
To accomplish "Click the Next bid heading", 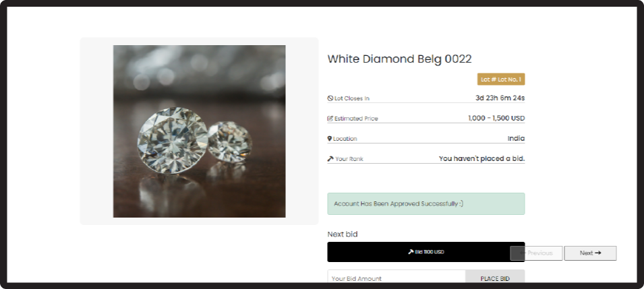I will coord(343,234).
